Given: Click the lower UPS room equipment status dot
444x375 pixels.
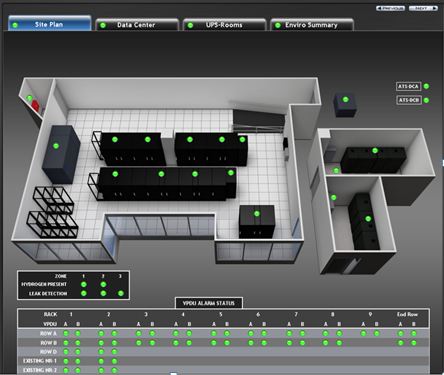Looking at the screenshot, I should (x=368, y=219).
